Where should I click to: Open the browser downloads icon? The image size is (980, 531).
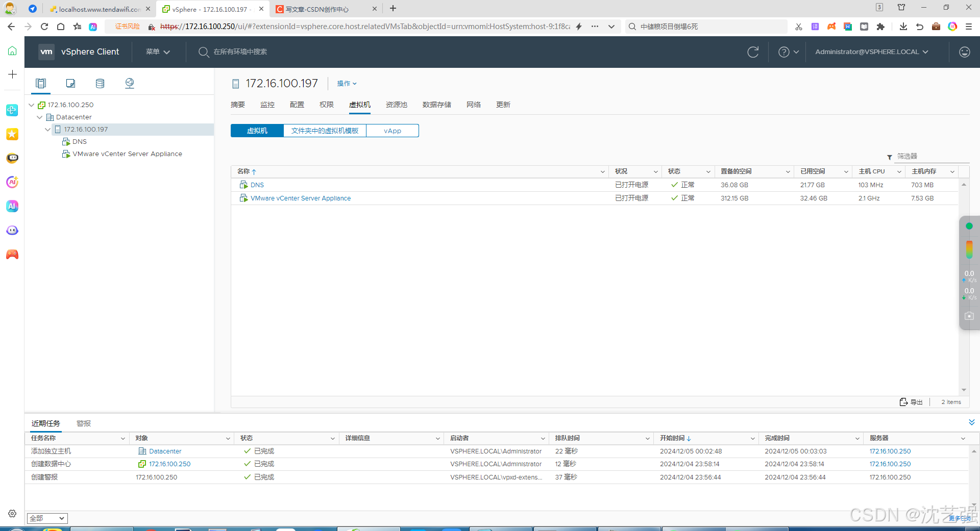pyautogui.click(x=903, y=27)
